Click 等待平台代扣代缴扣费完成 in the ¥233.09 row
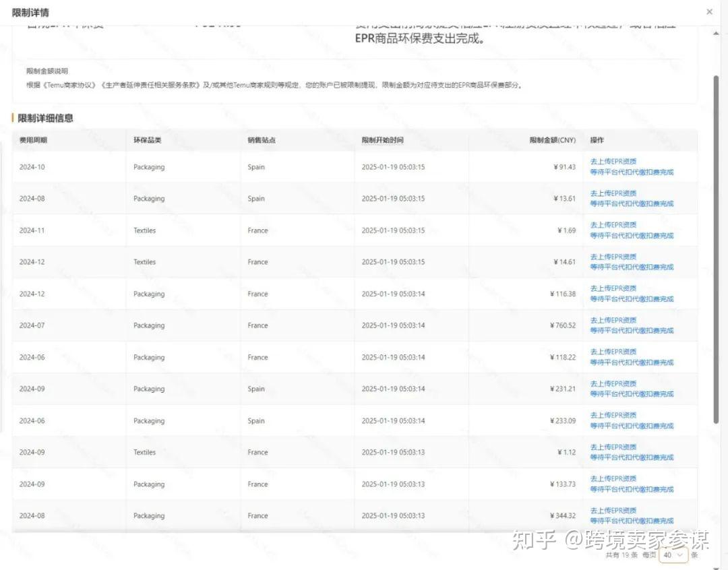The width and height of the screenshot is (728, 570). pyautogui.click(x=632, y=426)
